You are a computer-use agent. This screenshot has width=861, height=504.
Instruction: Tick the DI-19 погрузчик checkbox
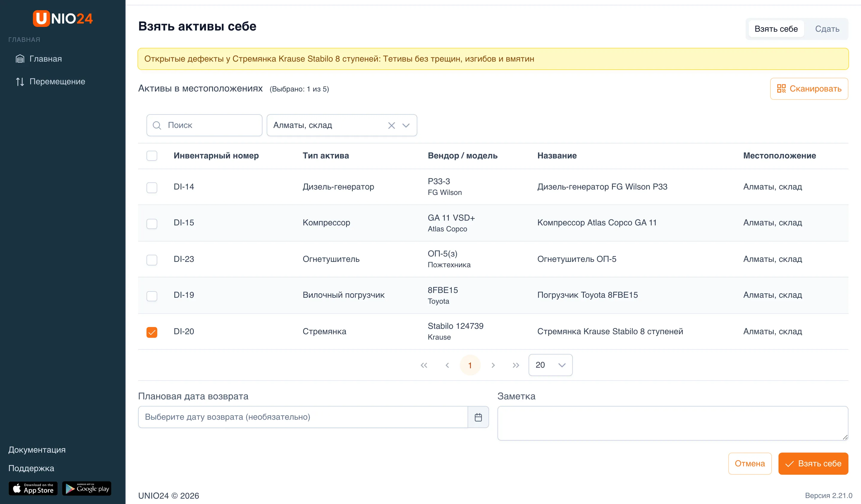(152, 296)
